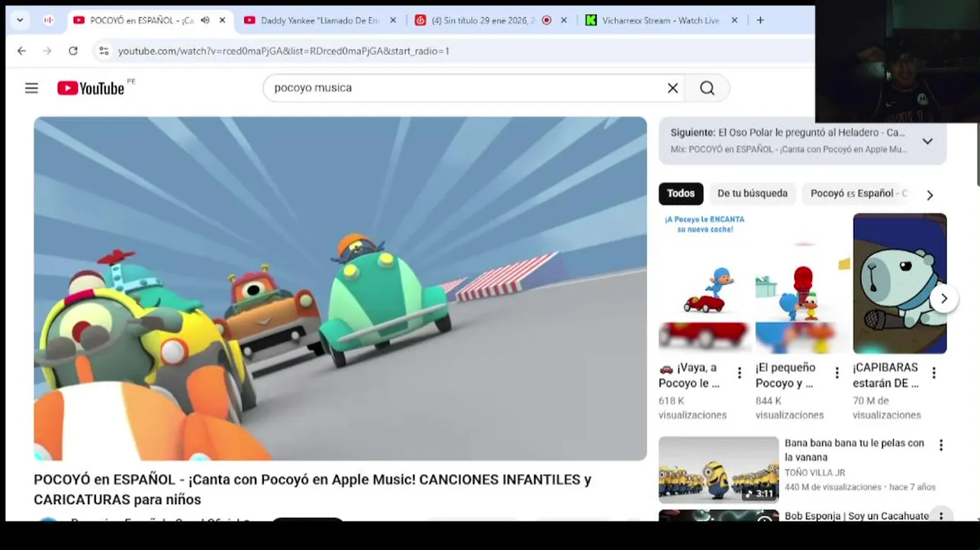Click Mix: POCOYÓ en ESPAÑOL playlist text
Screen dimensions: 980x550
pos(788,150)
